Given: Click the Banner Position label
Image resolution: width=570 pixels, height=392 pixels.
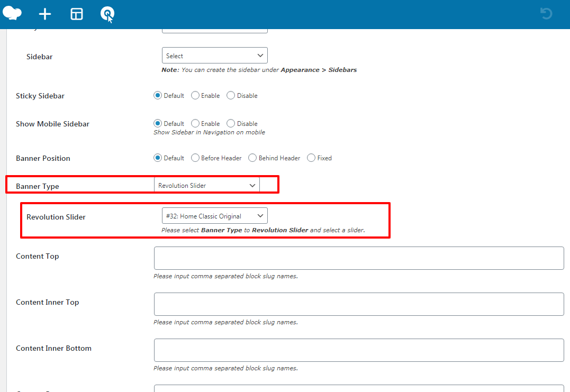Looking at the screenshot, I should [x=43, y=158].
